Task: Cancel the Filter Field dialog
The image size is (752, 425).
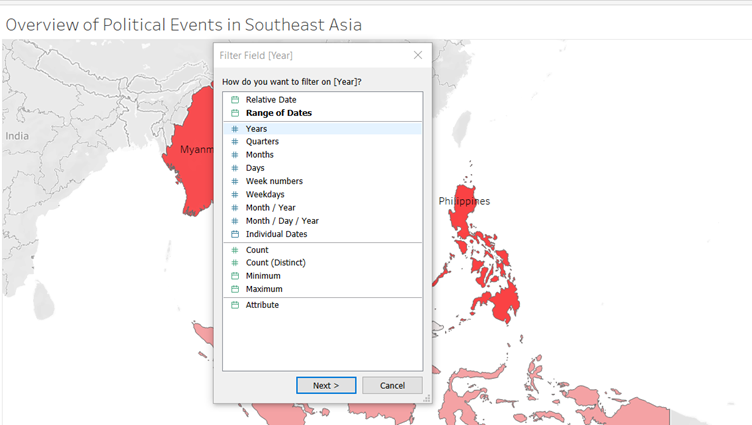Action: point(392,385)
